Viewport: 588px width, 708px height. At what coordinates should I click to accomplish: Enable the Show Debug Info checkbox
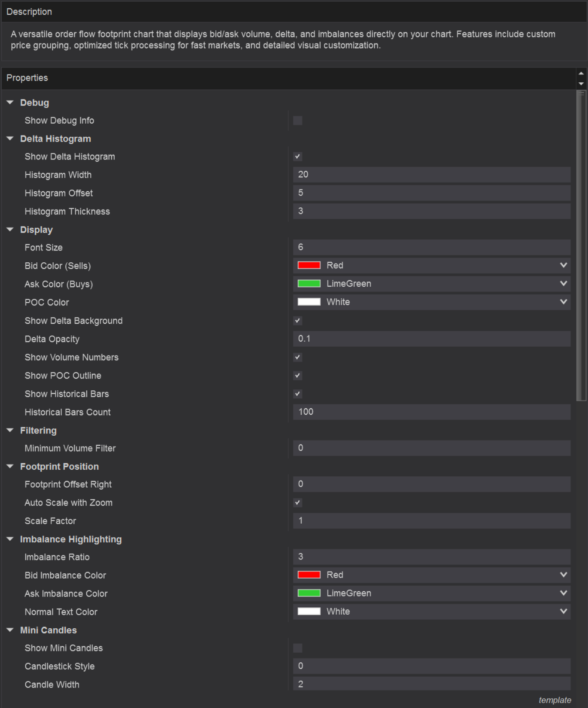[298, 121]
